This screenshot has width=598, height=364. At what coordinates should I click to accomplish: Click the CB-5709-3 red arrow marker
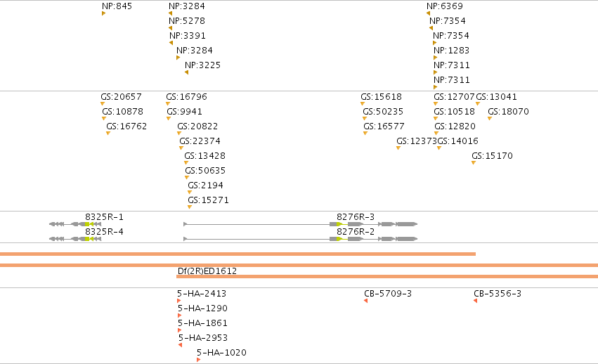point(365,301)
